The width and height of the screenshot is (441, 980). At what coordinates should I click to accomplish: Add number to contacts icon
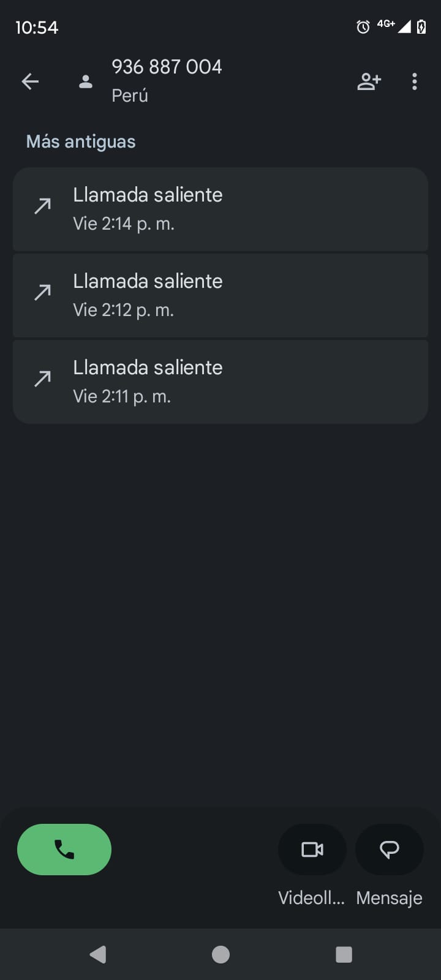point(369,81)
